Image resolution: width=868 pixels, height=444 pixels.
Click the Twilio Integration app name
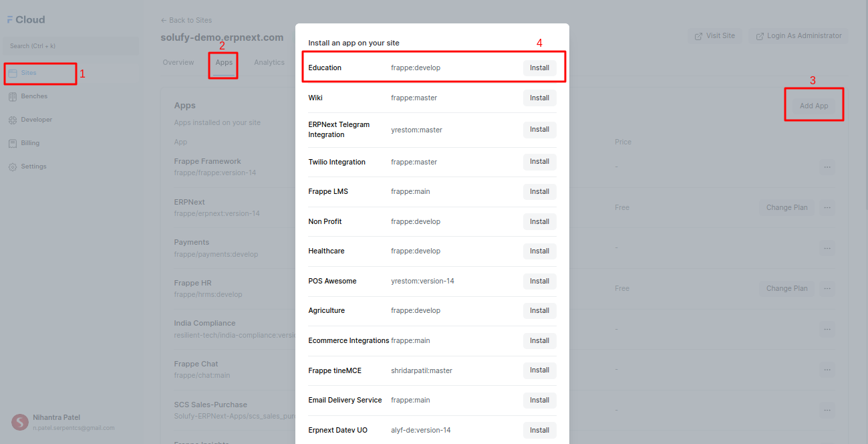coord(337,162)
